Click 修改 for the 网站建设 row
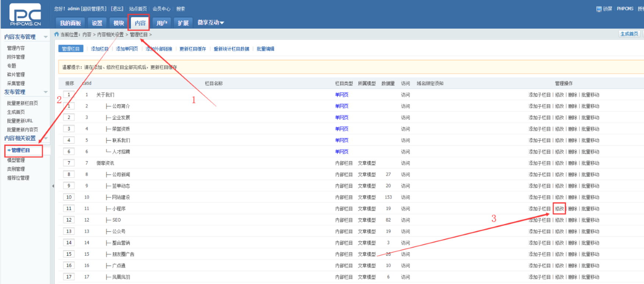Screen dimensions: 644x284 point(559,197)
